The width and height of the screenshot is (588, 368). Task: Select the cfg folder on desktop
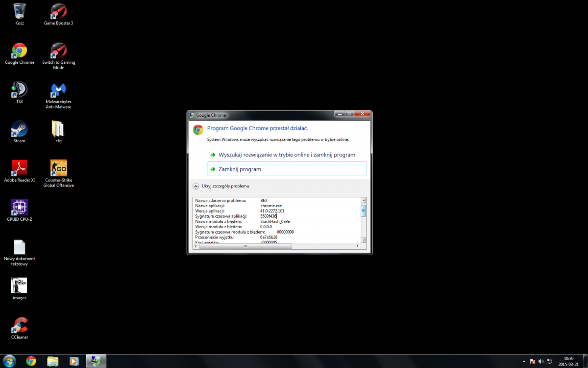pyautogui.click(x=58, y=132)
